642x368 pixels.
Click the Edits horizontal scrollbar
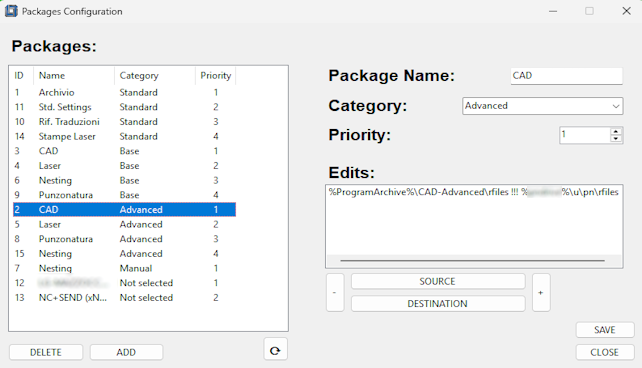[x=472, y=260]
